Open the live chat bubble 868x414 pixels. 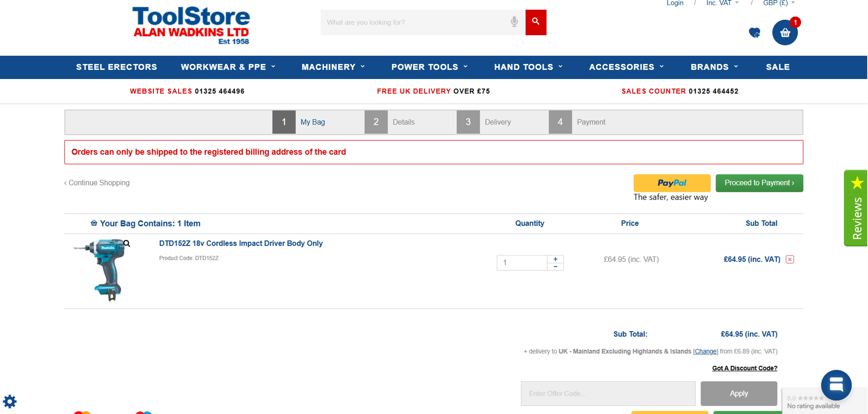pyautogui.click(x=836, y=385)
